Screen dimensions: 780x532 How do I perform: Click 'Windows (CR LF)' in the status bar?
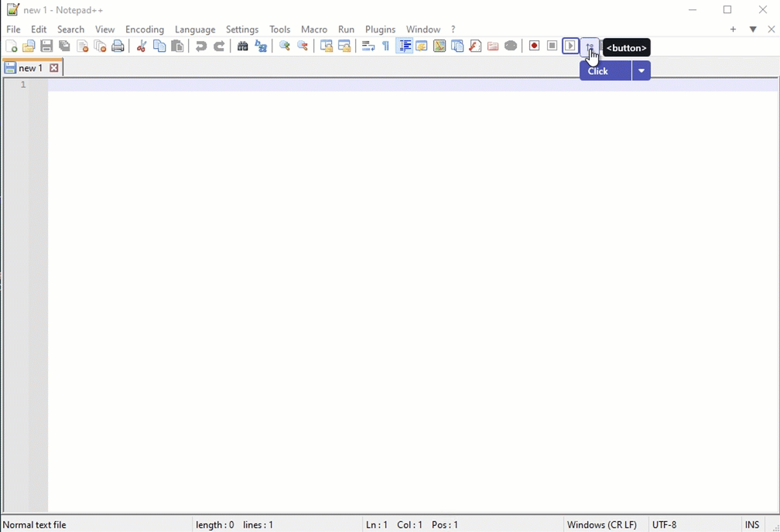tap(602, 524)
